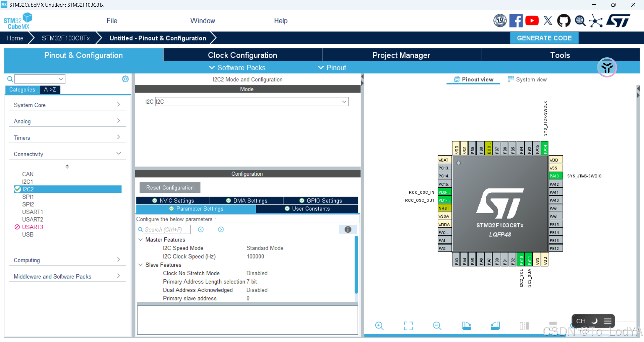Click the PB10 I2C2_SCL pin
Viewport: 644px width, 342px height.
point(521,260)
